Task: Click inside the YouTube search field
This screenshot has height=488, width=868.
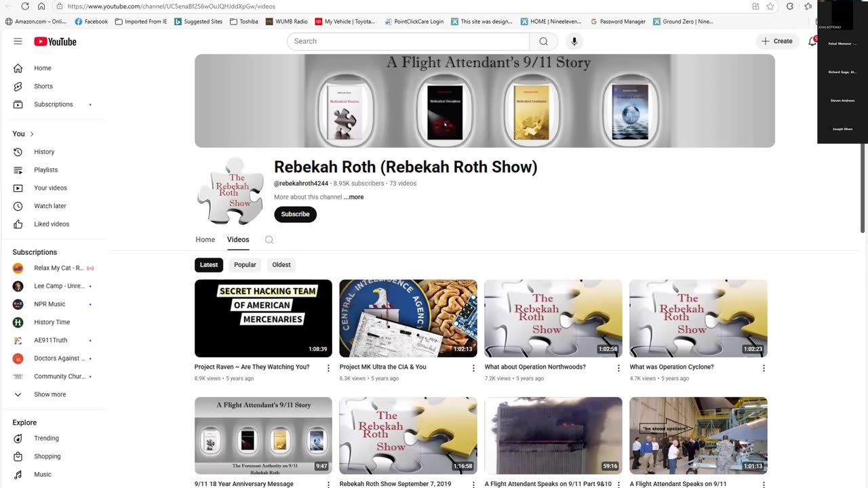Action: 408,41
